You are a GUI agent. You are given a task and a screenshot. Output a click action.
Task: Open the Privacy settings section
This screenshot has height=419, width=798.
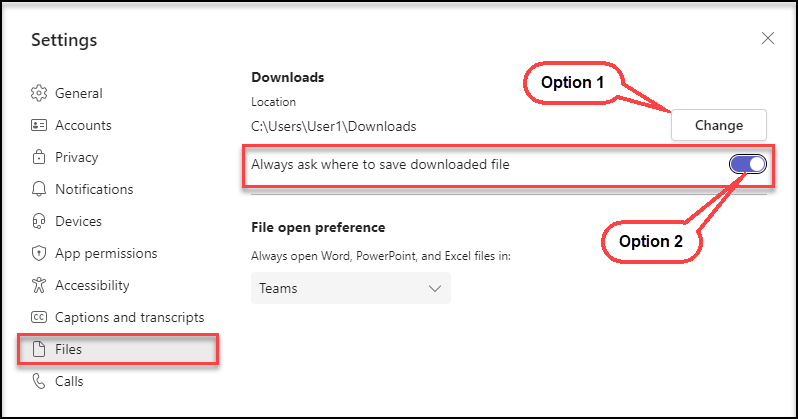click(x=77, y=157)
